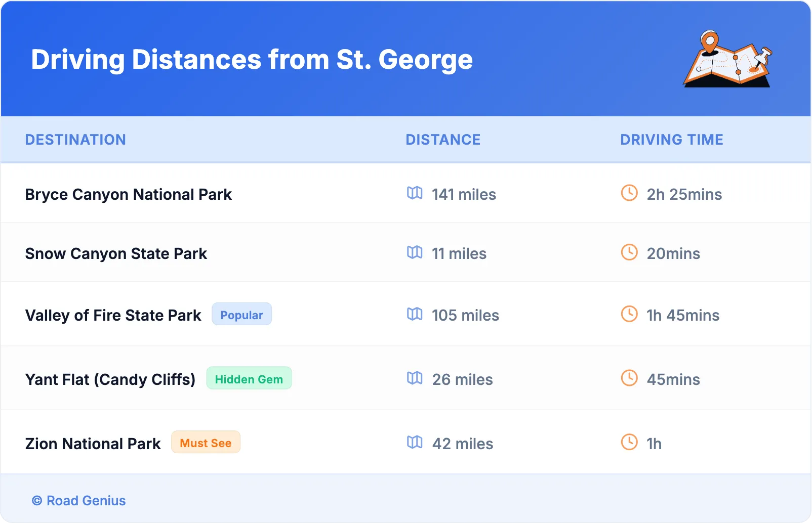This screenshot has width=812, height=523.
Task: Click the 42 miles value
Action: coord(462,444)
